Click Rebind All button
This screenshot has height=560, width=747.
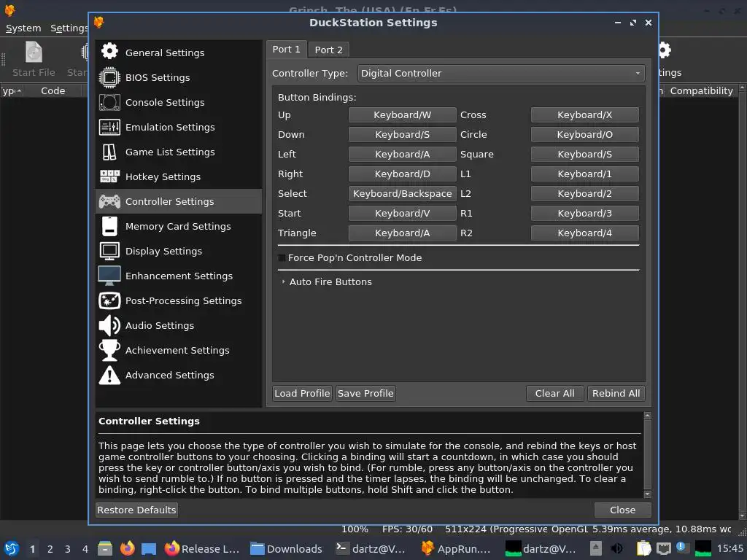(x=616, y=393)
